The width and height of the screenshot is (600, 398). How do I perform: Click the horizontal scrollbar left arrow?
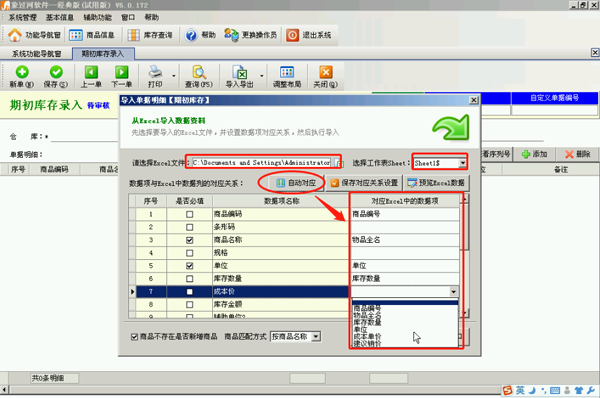click(4, 390)
